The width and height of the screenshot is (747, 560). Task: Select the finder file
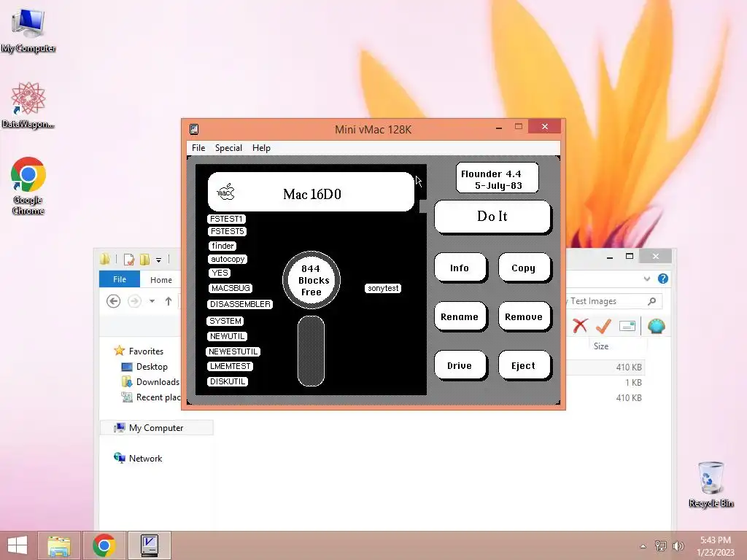222,246
